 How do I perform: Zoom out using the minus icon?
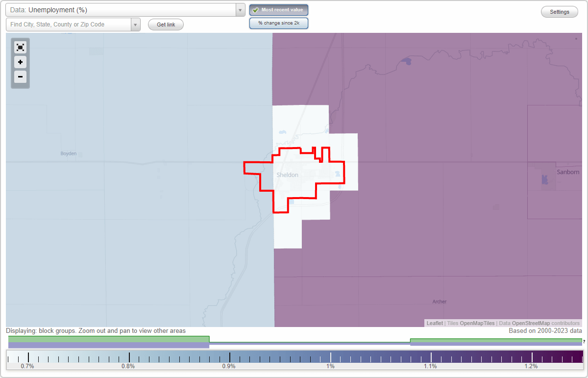20,77
